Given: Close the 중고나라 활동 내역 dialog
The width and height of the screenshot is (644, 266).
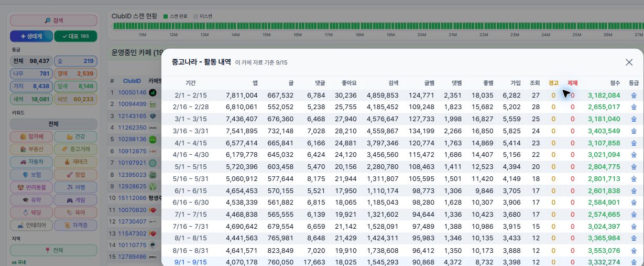Looking at the screenshot, I should click(x=629, y=62).
